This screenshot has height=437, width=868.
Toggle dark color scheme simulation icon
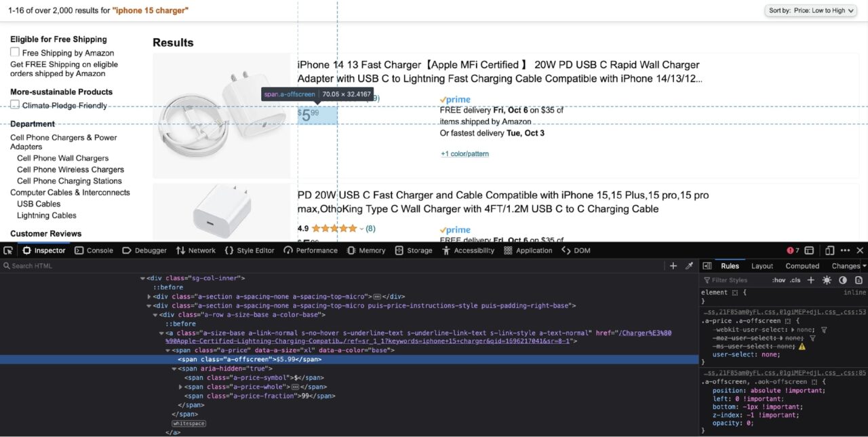pyautogui.click(x=843, y=280)
